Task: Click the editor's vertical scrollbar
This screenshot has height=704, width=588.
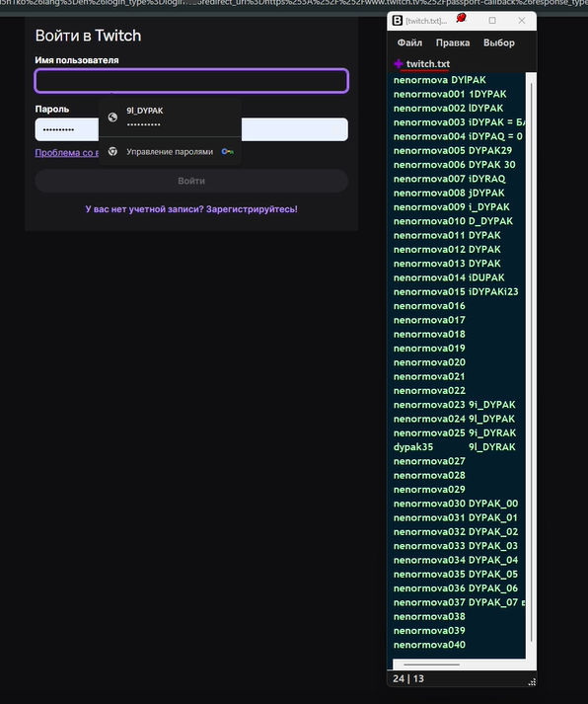Action: (532, 361)
